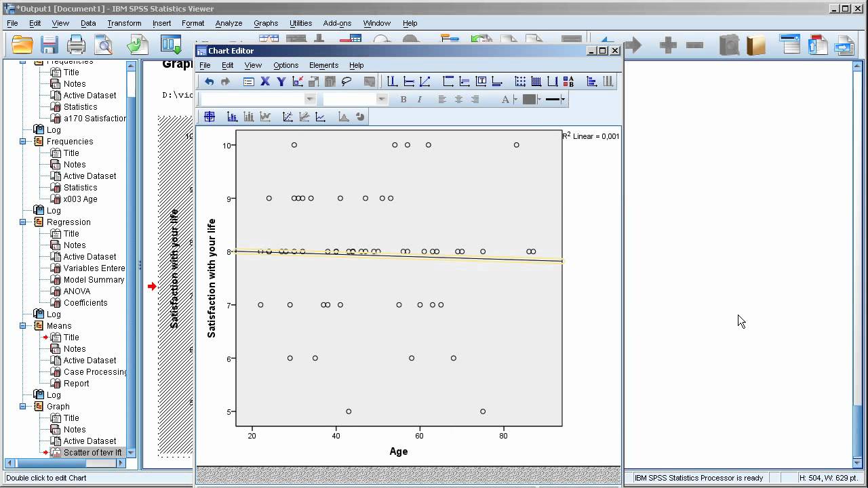The width and height of the screenshot is (868, 488).
Task: Click R² Linear legend label
Action: click(x=591, y=136)
